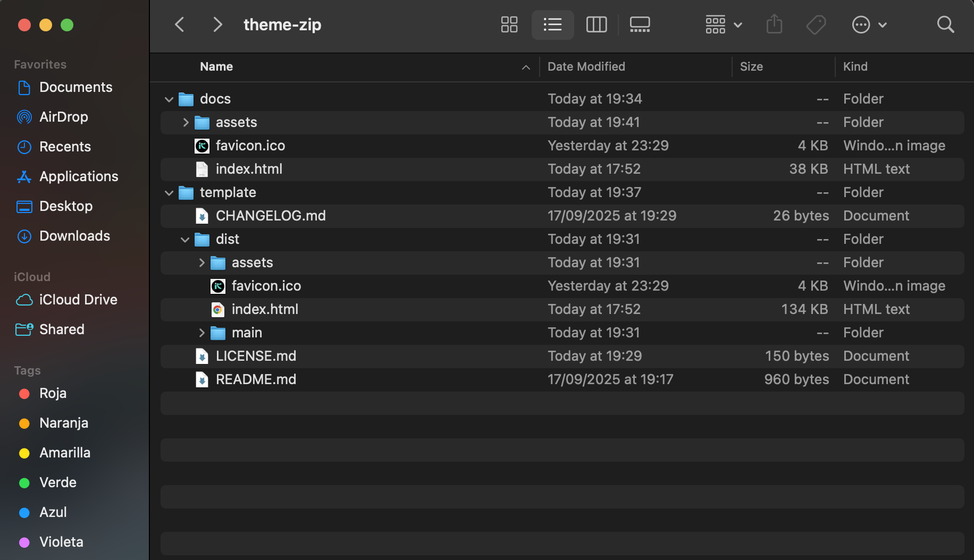Viewport: 974px width, 560px height.
Task: Sort by the Date Modified column header
Action: [586, 66]
